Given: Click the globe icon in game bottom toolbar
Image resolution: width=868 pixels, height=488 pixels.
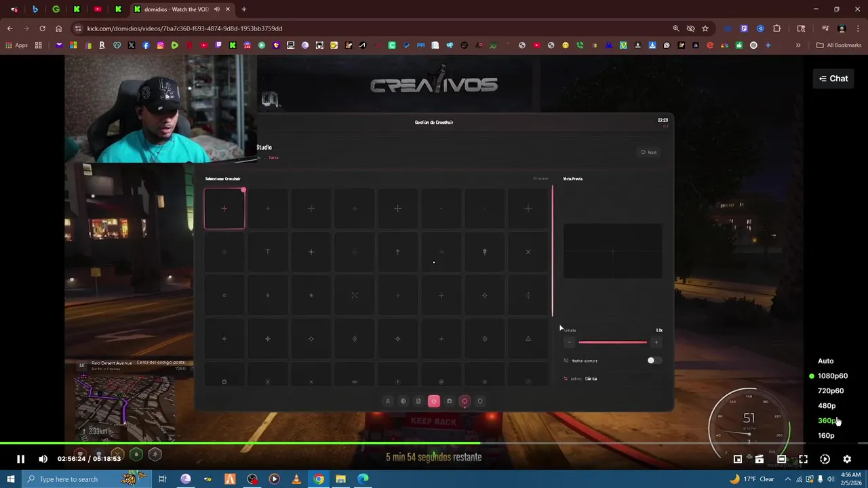Looking at the screenshot, I should (x=403, y=401).
